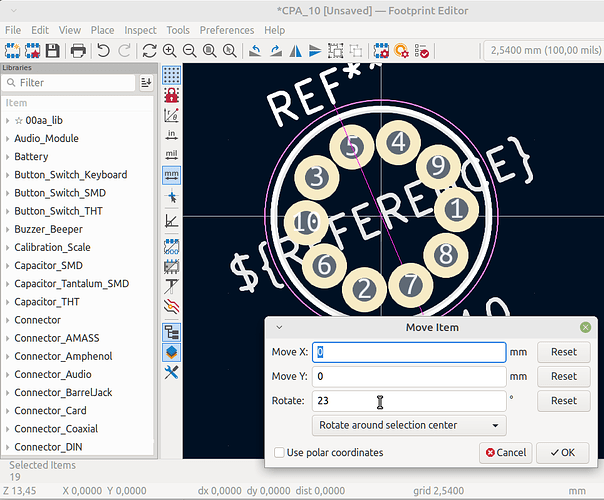
Task: Switch units to inches
Action: click(x=171, y=135)
